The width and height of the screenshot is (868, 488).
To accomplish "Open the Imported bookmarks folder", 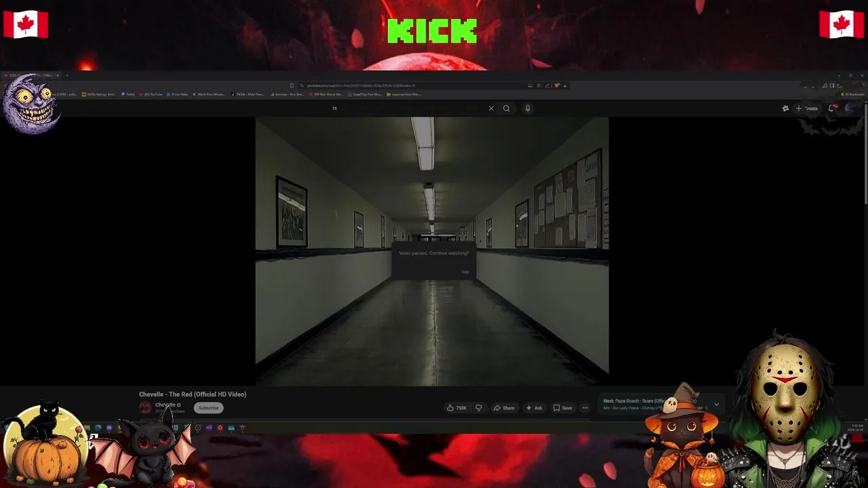I will [x=404, y=94].
